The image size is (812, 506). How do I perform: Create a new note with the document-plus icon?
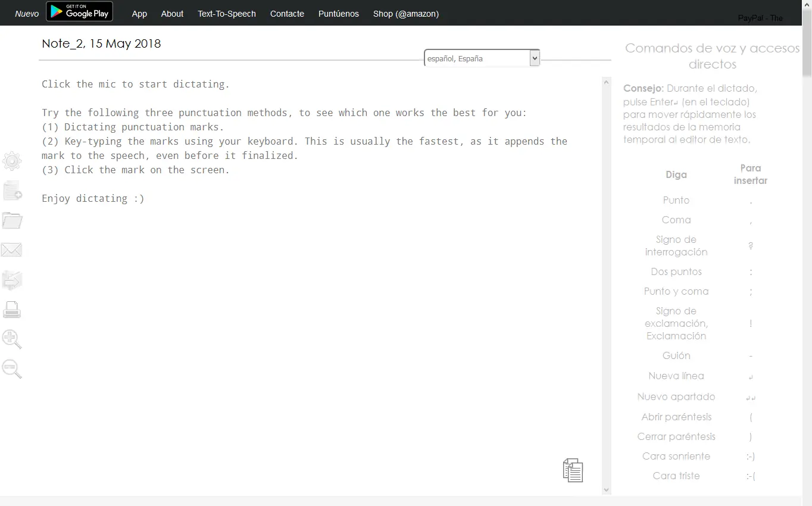click(13, 190)
